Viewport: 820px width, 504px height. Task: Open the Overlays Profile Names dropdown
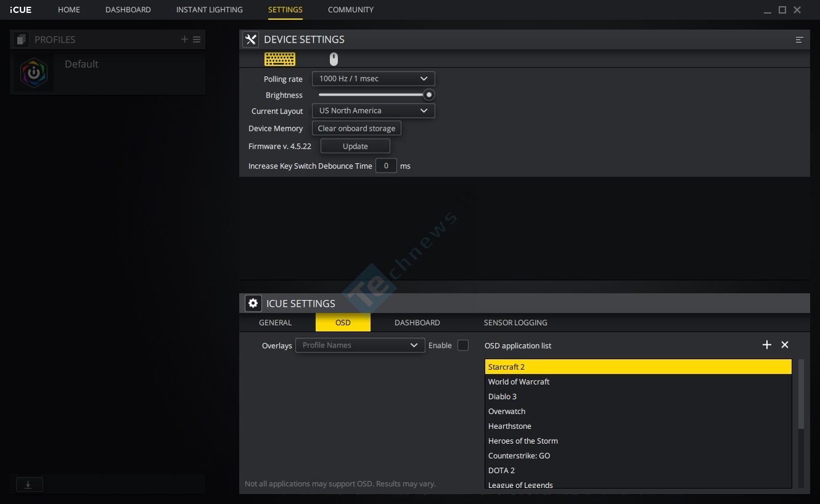360,345
